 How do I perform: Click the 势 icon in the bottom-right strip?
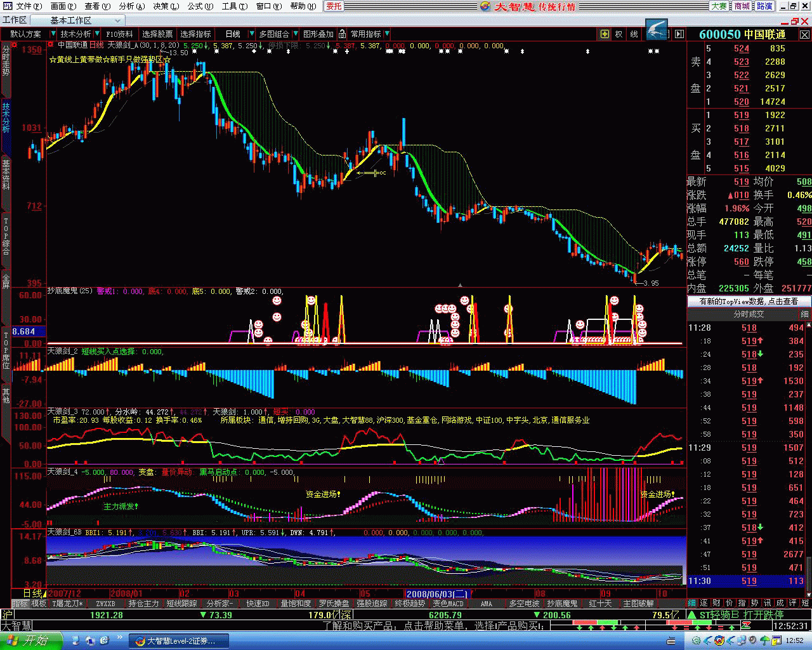(754, 603)
